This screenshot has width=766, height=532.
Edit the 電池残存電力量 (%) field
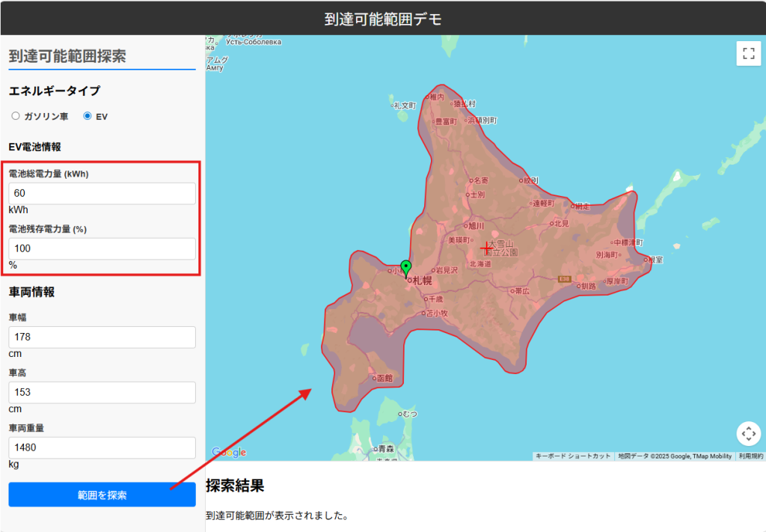point(102,248)
